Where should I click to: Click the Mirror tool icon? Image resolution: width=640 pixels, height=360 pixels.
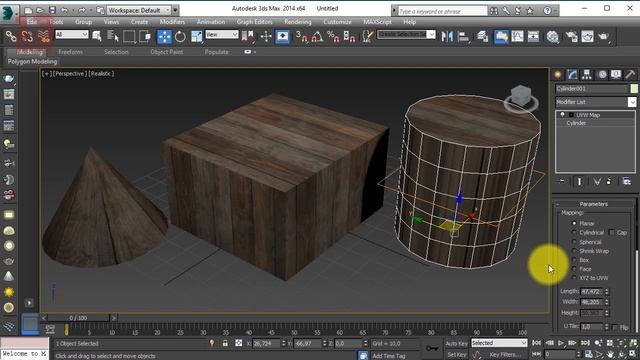[x=447, y=37]
